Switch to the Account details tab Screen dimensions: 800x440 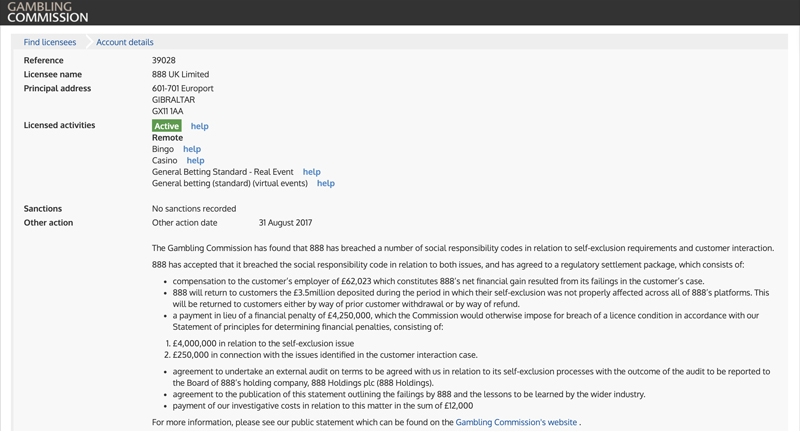click(125, 42)
